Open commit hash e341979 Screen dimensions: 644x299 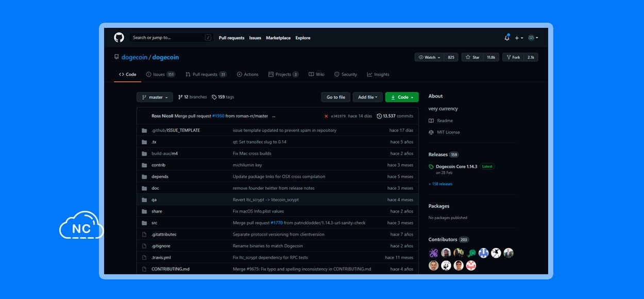pyautogui.click(x=338, y=116)
